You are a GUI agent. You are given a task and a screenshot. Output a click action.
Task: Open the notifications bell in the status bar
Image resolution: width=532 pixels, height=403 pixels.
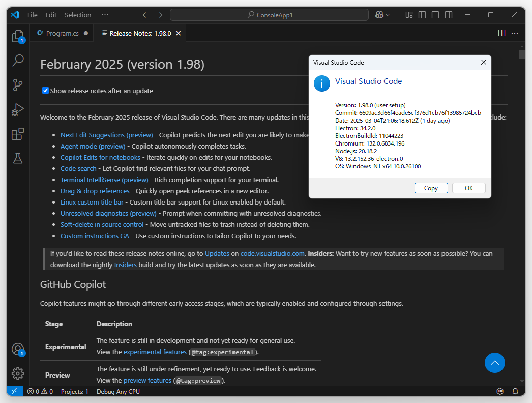click(x=515, y=391)
